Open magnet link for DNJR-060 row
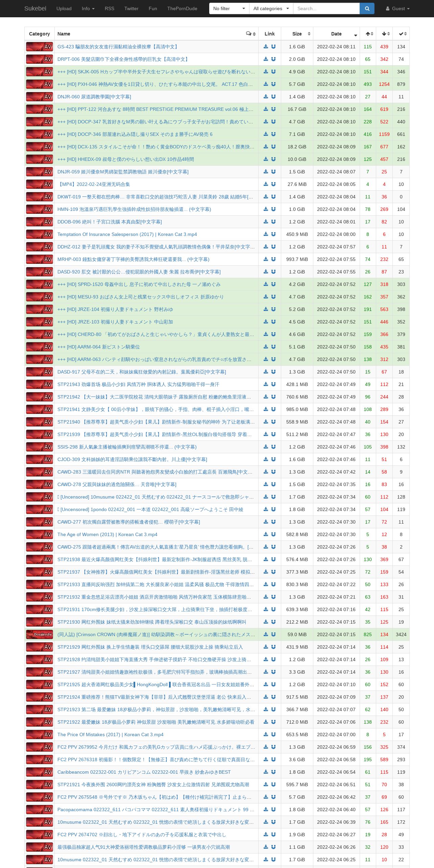 [x=273, y=97]
